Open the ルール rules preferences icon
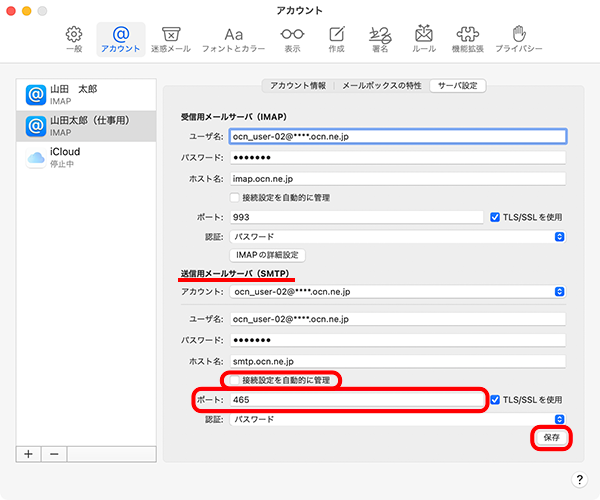The height and width of the screenshot is (500, 600). click(x=423, y=38)
